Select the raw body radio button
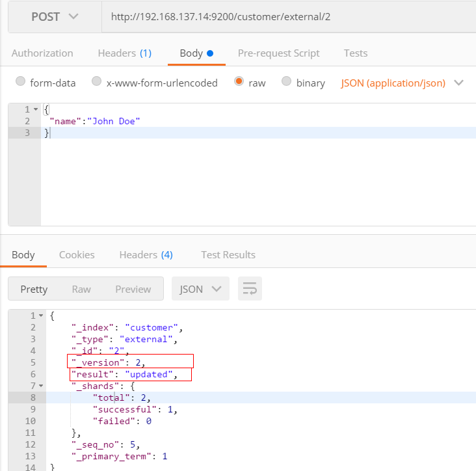The height and width of the screenshot is (471, 476). (239, 82)
